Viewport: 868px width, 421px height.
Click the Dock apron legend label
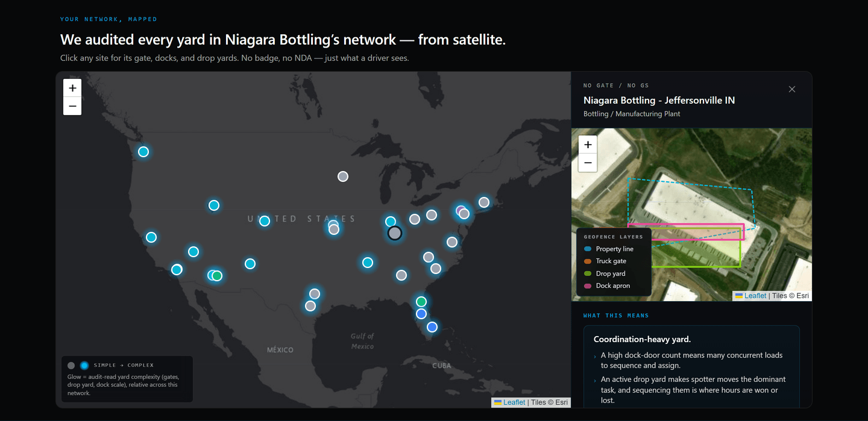(613, 285)
